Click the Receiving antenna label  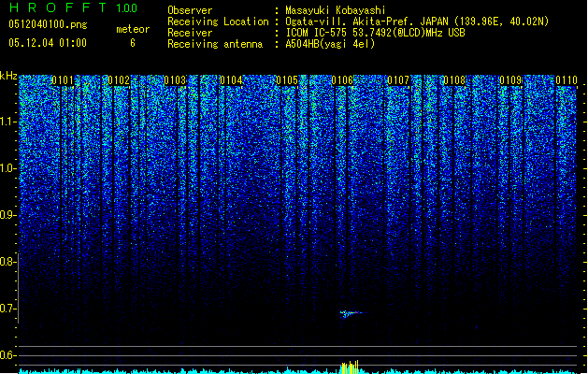coord(215,44)
